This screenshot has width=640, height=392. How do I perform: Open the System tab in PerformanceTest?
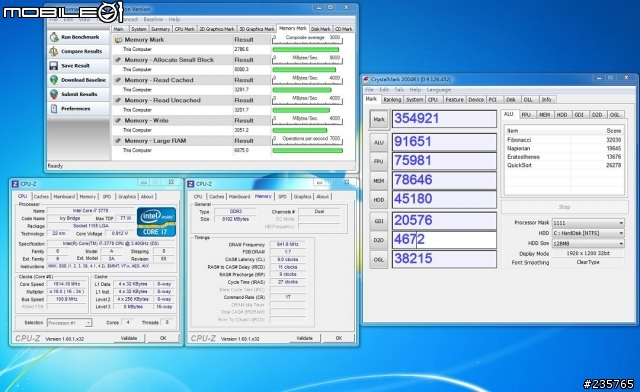click(x=138, y=29)
